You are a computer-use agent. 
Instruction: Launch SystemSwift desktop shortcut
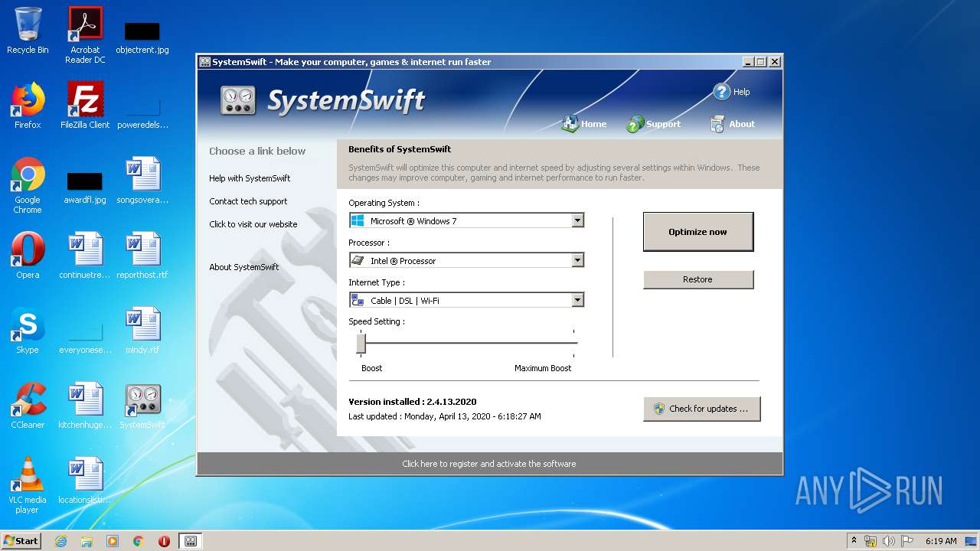pyautogui.click(x=142, y=406)
